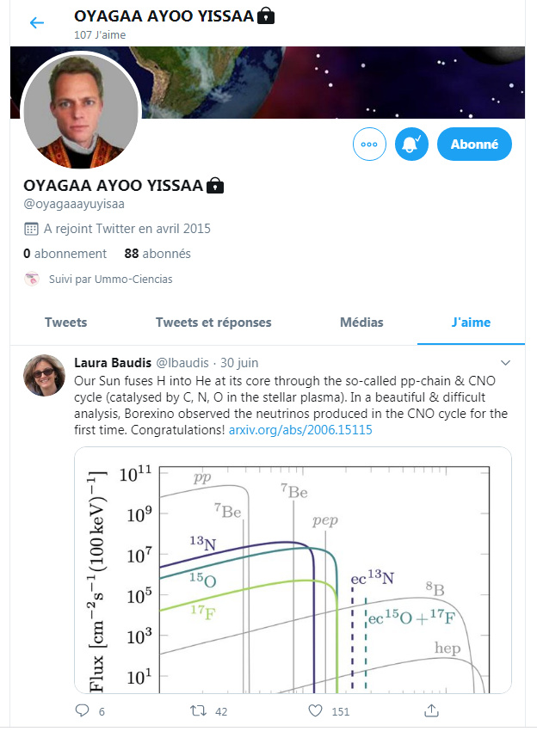Switch to the Tweets tab
537x756 pixels.
pos(65,323)
